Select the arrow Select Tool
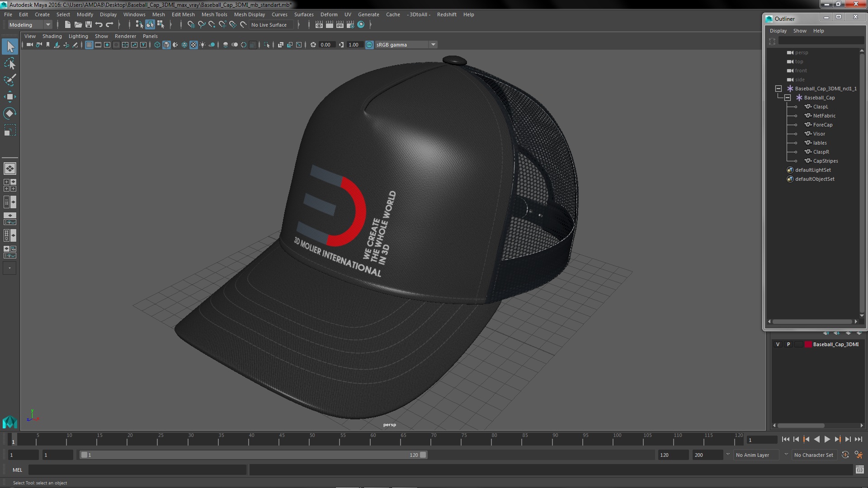Viewport: 868px width, 488px height. pos(10,47)
